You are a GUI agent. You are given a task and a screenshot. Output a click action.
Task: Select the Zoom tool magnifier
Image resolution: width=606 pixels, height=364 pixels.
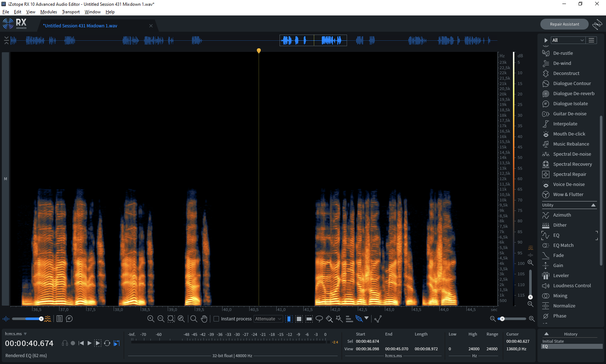194,319
